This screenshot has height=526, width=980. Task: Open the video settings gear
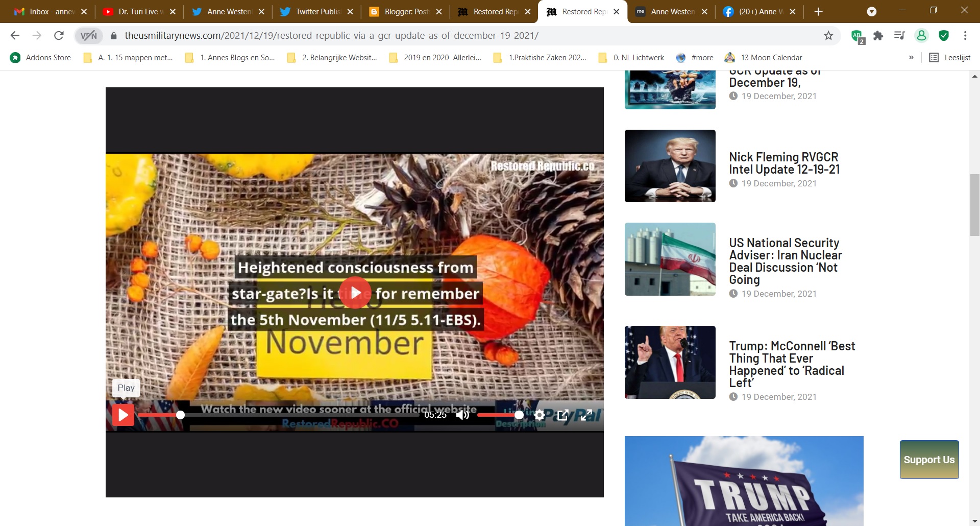[x=540, y=415]
